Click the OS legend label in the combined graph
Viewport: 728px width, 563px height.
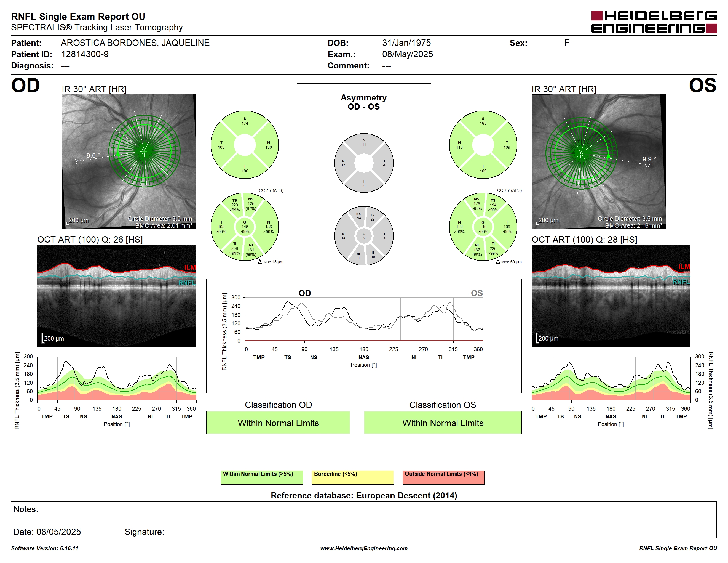click(x=477, y=293)
